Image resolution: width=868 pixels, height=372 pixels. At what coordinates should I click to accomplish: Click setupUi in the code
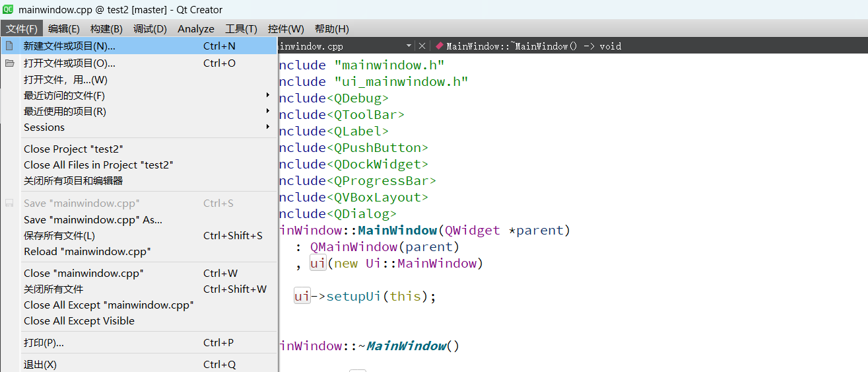coord(354,296)
